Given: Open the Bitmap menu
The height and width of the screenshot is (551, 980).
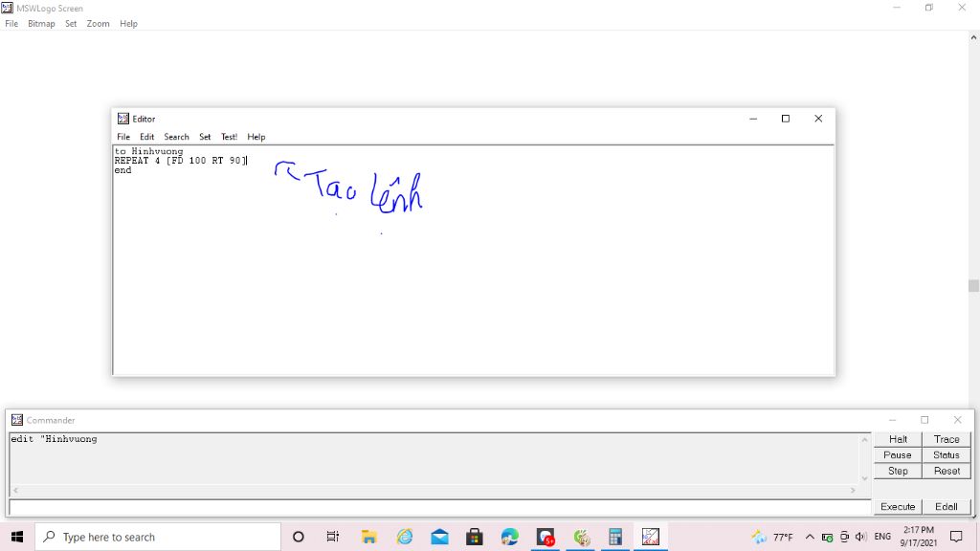Looking at the screenshot, I should tap(41, 24).
